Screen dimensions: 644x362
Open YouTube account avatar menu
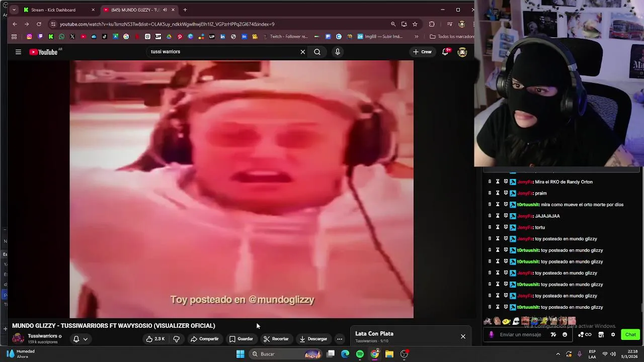click(x=462, y=52)
